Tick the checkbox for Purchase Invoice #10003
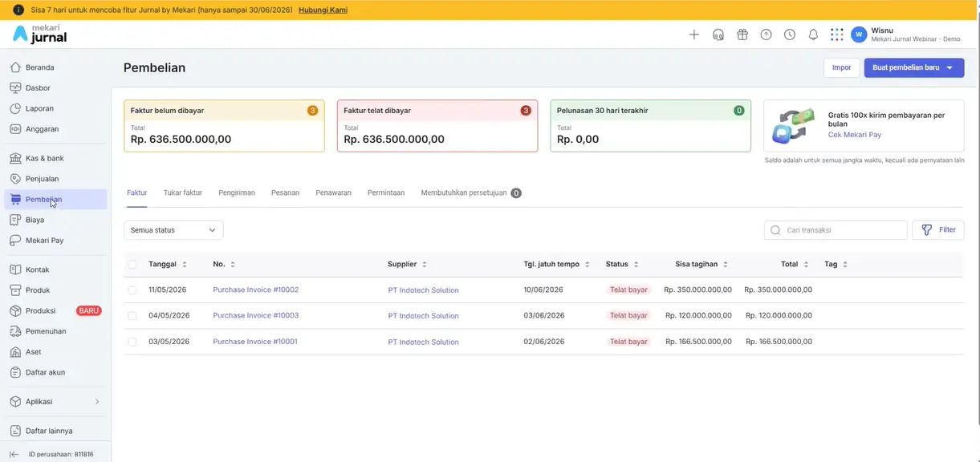The width and height of the screenshot is (980, 462). [132, 315]
